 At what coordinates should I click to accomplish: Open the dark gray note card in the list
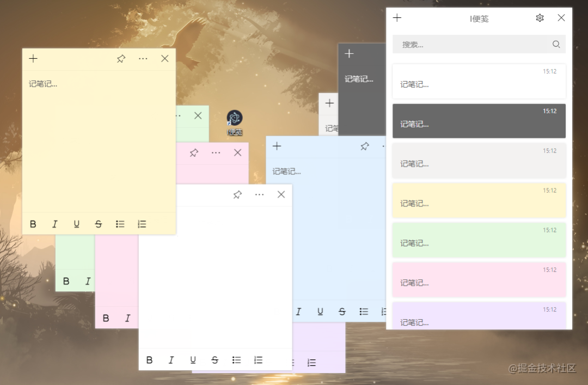pyautogui.click(x=479, y=121)
